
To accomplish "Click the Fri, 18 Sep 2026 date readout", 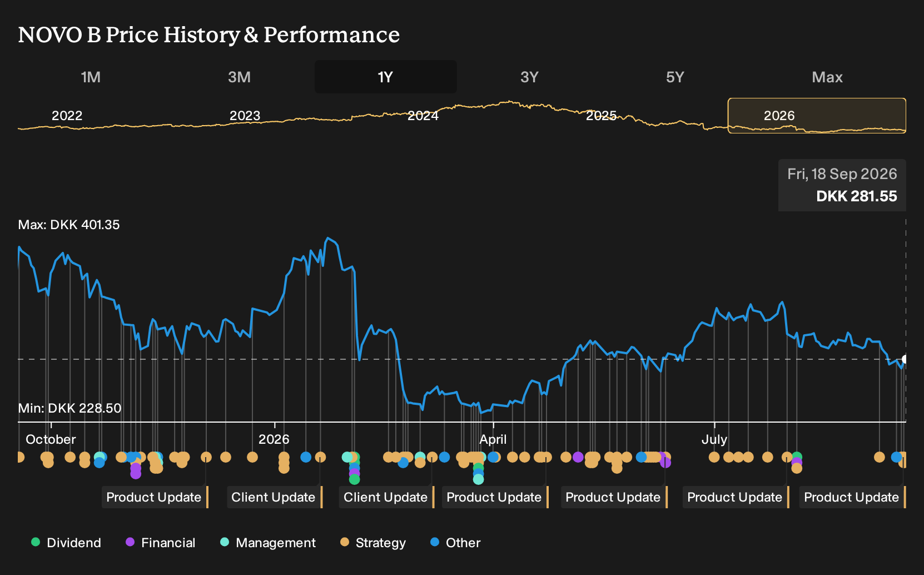I will [842, 174].
